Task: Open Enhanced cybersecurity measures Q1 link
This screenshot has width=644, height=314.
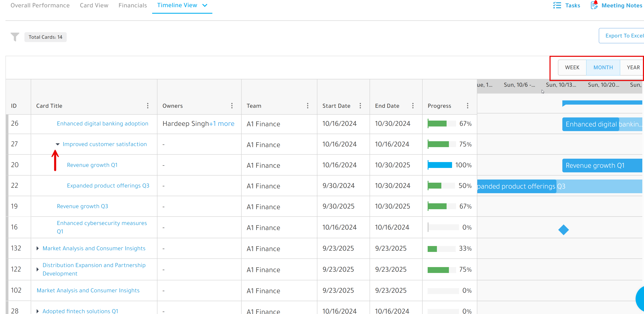Action: (x=102, y=227)
